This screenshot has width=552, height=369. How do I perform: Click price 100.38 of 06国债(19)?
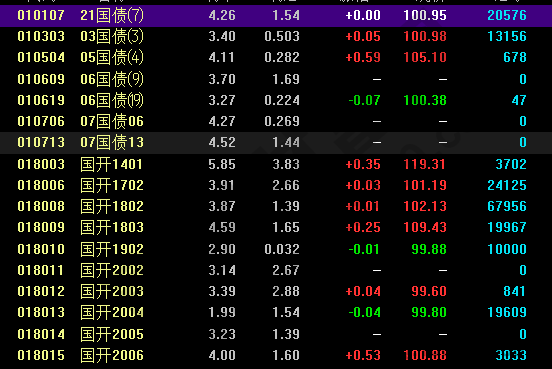[425, 100]
